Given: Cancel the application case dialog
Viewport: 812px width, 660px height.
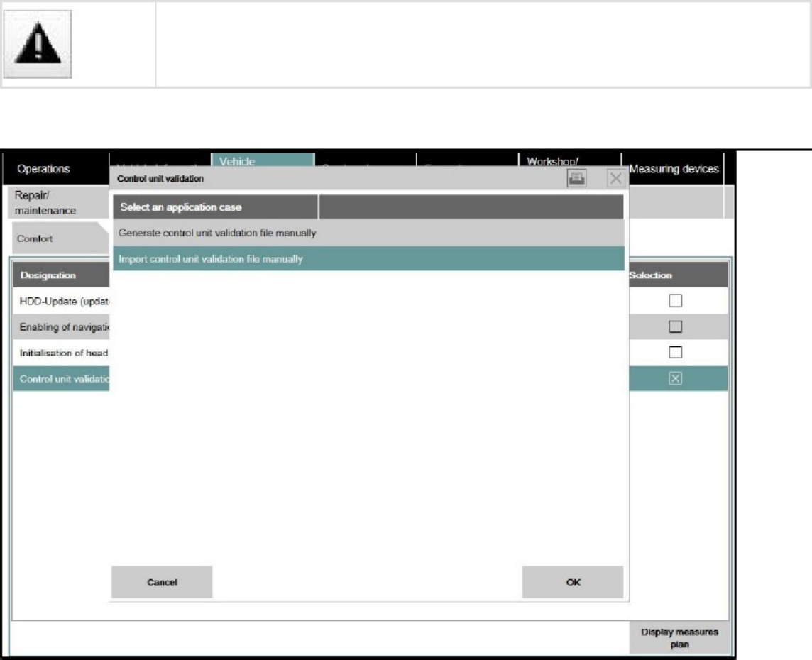Looking at the screenshot, I should [162, 583].
